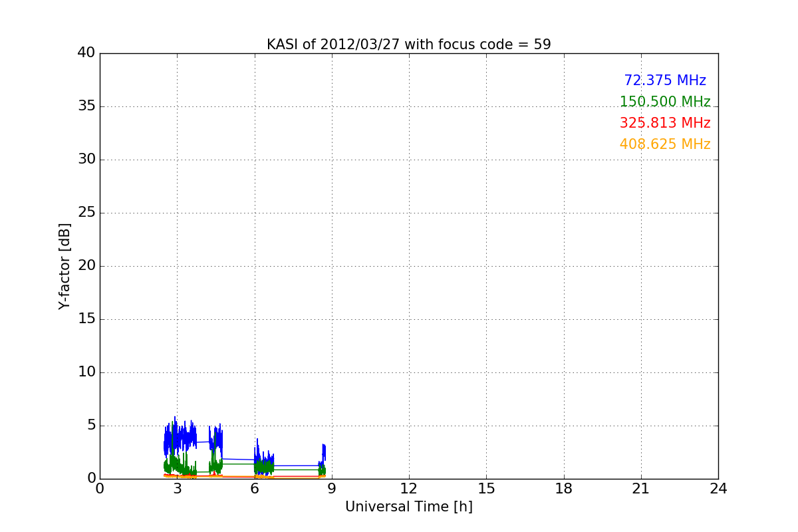Click the x-axis tick label '6'
This screenshot has height=532, width=798.
click(x=255, y=489)
